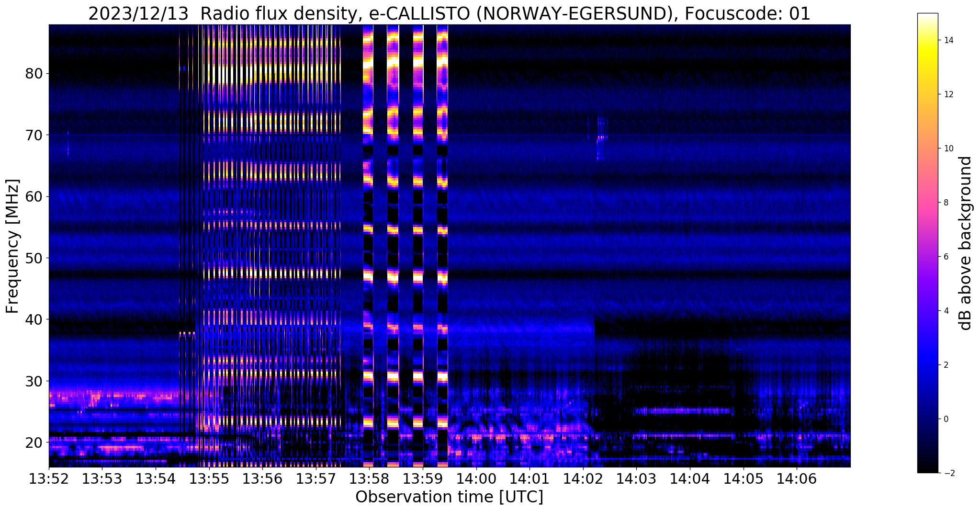Click the 50 MHz frequency tick label
Viewport: 980px width, 511px height.
34,258
